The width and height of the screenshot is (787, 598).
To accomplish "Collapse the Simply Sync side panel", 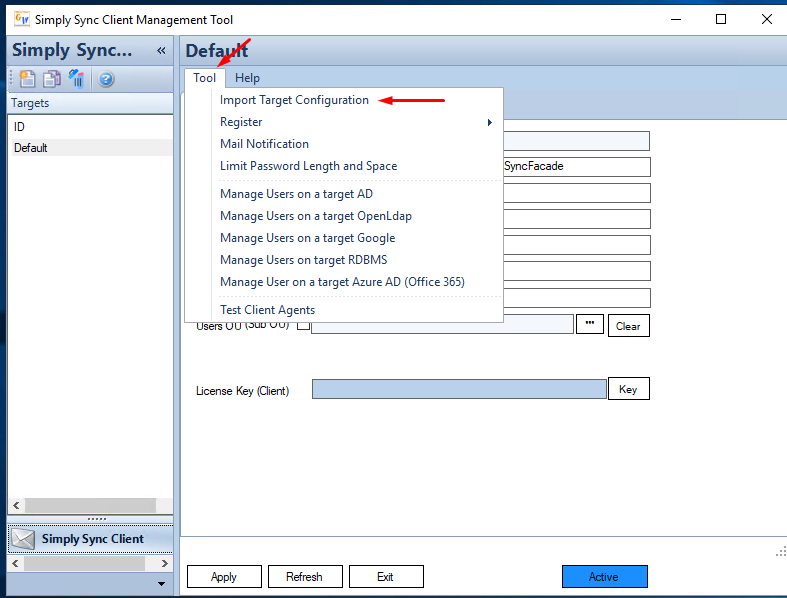I will pyautogui.click(x=161, y=50).
